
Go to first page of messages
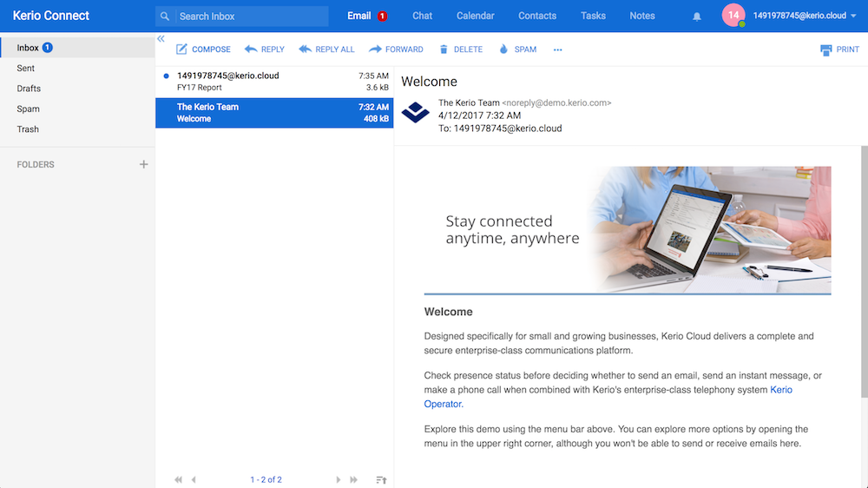pyautogui.click(x=178, y=479)
